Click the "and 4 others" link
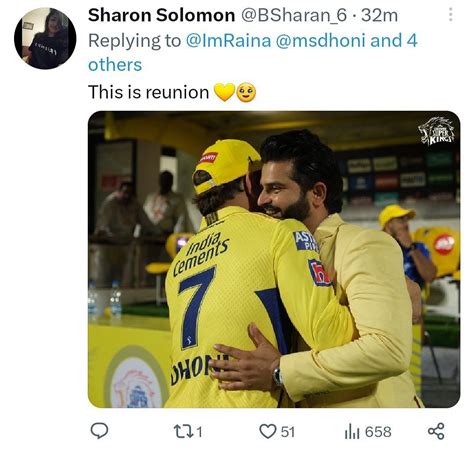 (x=253, y=53)
